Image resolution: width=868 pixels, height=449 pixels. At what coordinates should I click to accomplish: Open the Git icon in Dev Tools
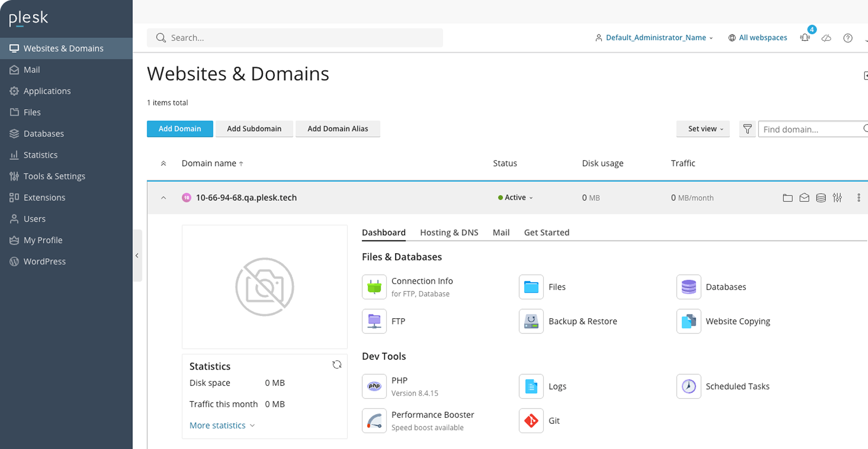pyautogui.click(x=531, y=421)
